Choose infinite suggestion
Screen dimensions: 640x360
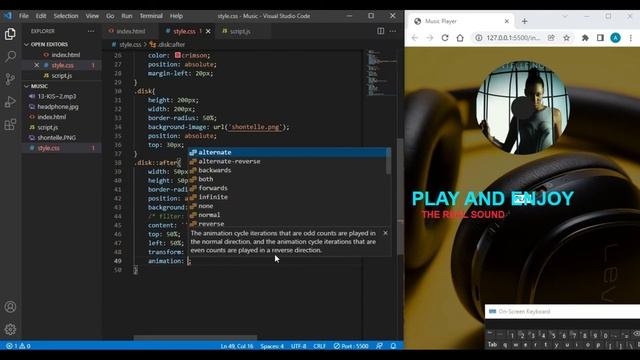(288, 197)
